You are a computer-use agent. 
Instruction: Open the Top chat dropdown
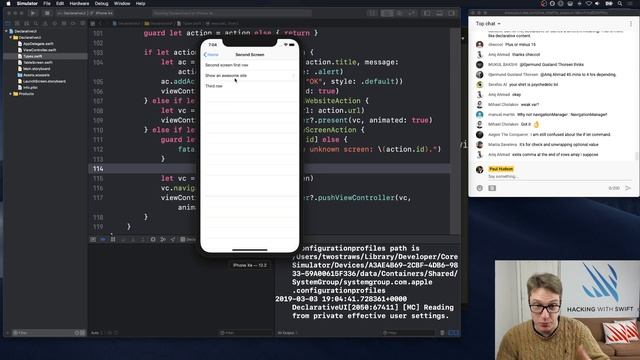[488, 24]
